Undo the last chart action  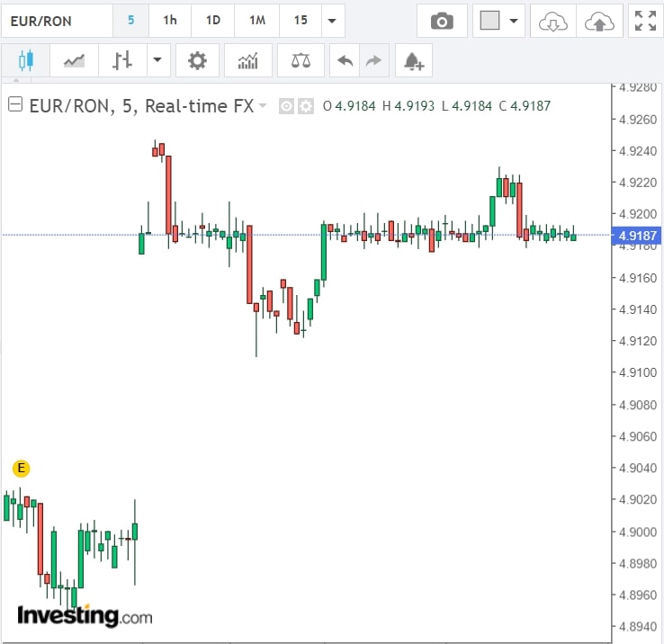pos(345,61)
